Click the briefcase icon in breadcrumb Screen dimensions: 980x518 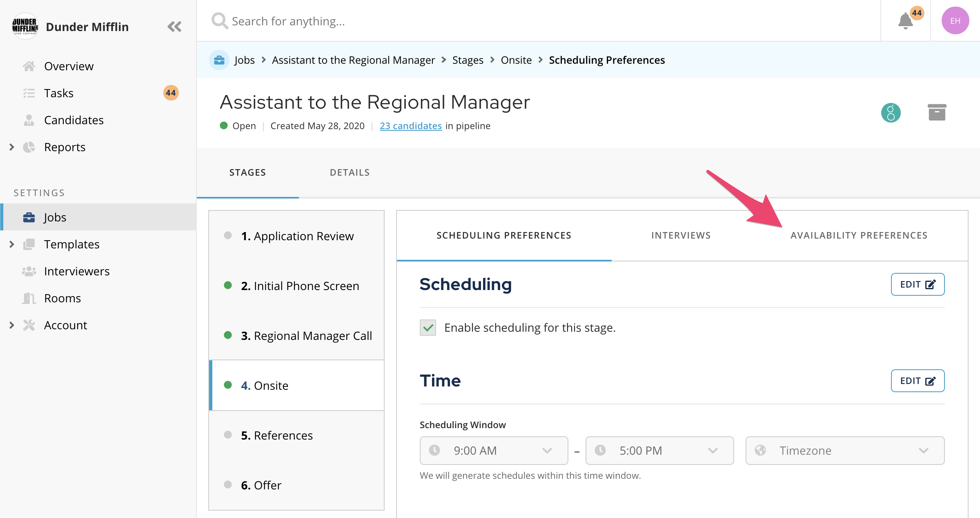(x=219, y=60)
